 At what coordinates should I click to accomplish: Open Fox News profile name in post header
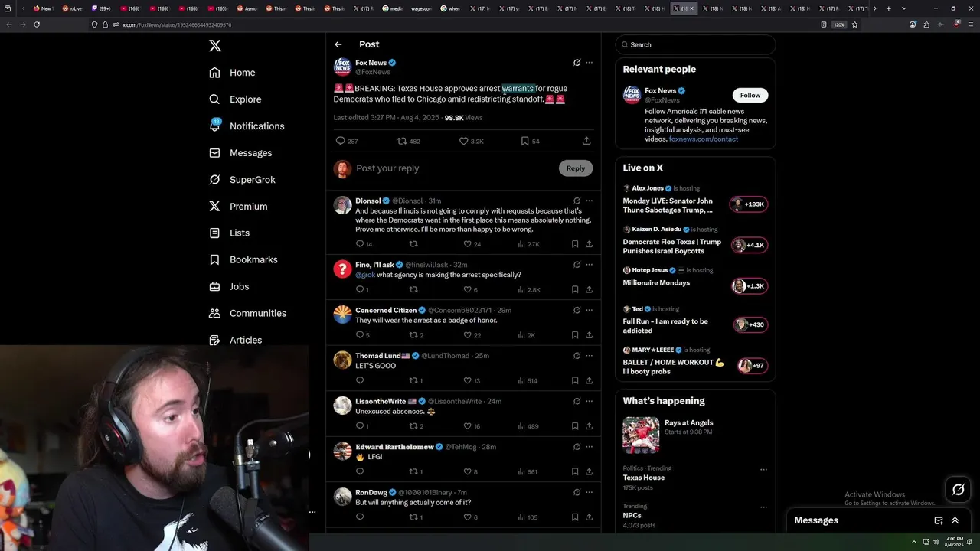pyautogui.click(x=371, y=63)
